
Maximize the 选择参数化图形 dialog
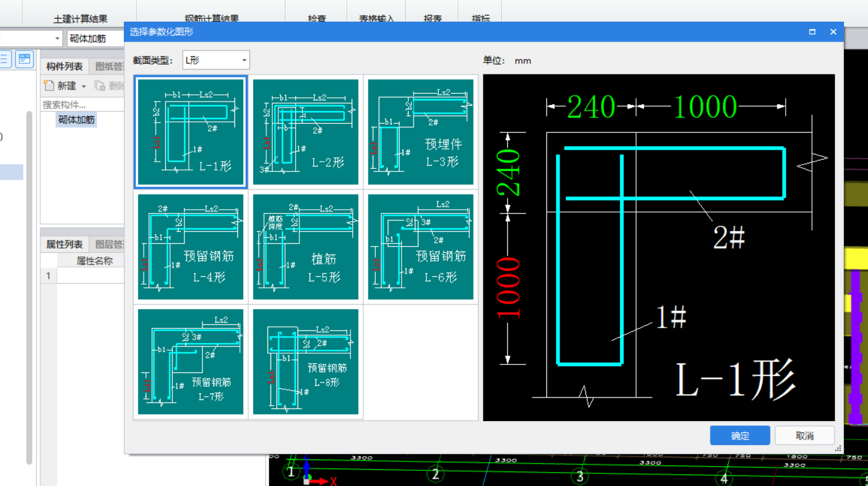[812, 32]
